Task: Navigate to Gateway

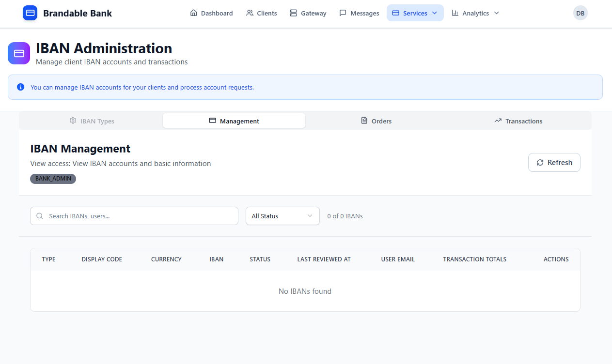Action: pyautogui.click(x=308, y=13)
